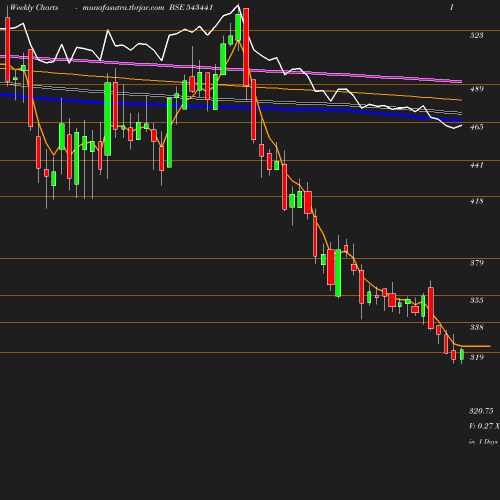Click the 523 price level label
Viewport: 500px width, 500px height.
476,35
